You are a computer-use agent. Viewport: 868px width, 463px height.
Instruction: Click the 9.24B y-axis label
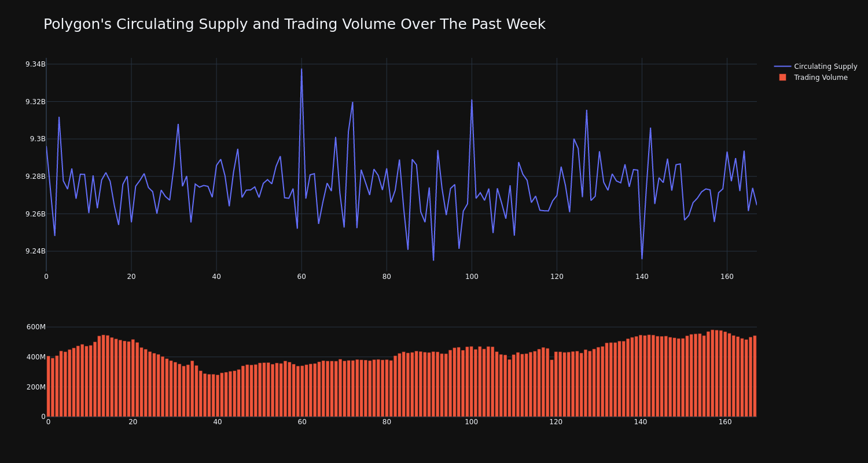coord(35,251)
